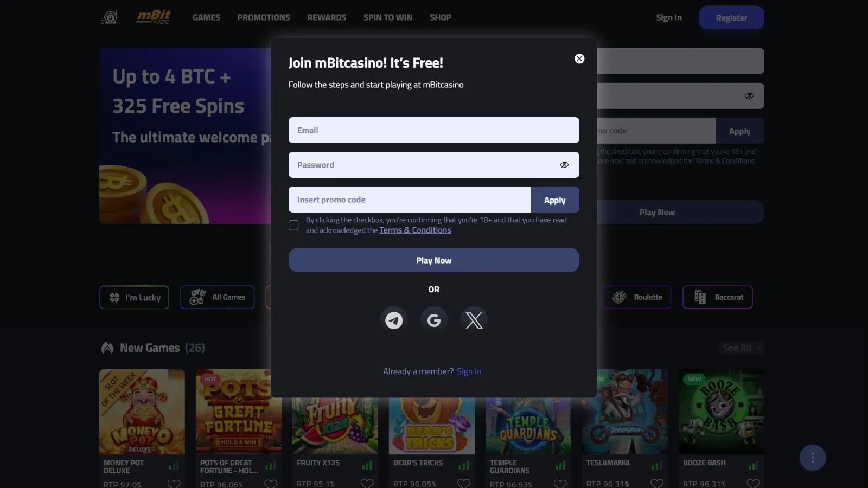Close the registration modal

coord(579,59)
